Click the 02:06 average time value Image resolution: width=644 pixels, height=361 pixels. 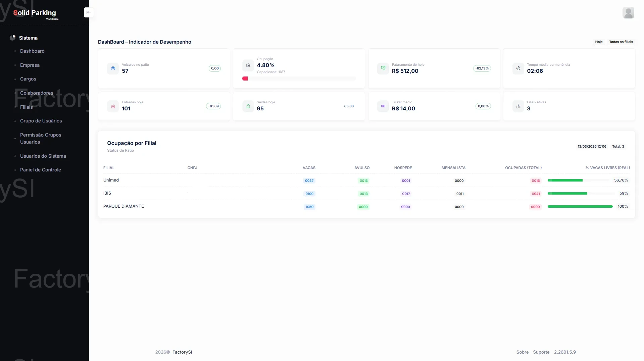[x=535, y=71]
